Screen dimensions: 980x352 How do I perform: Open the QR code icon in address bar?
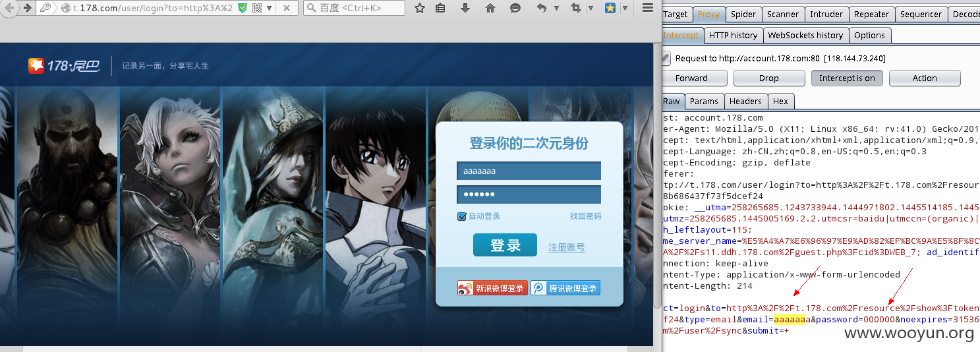(256, 8)
